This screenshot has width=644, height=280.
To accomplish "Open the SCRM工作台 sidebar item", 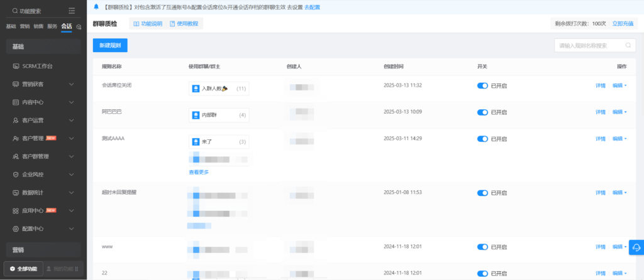I will [x=43, y=66].
